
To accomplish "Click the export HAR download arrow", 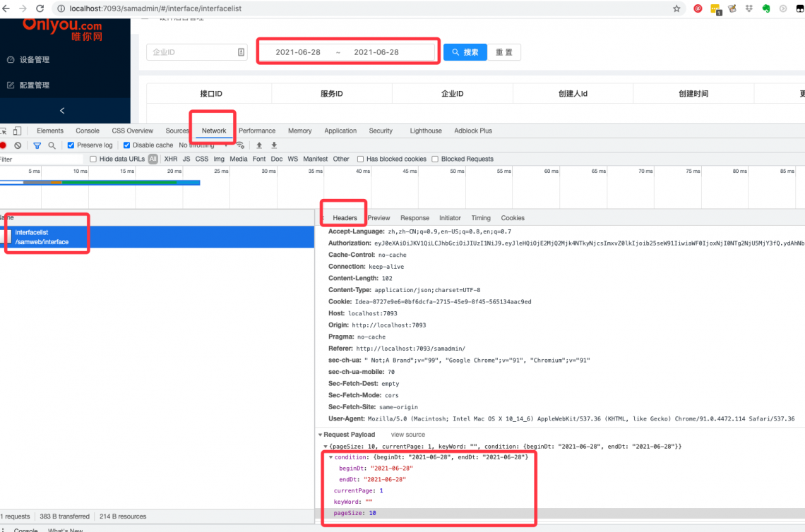I will [274, 145].
